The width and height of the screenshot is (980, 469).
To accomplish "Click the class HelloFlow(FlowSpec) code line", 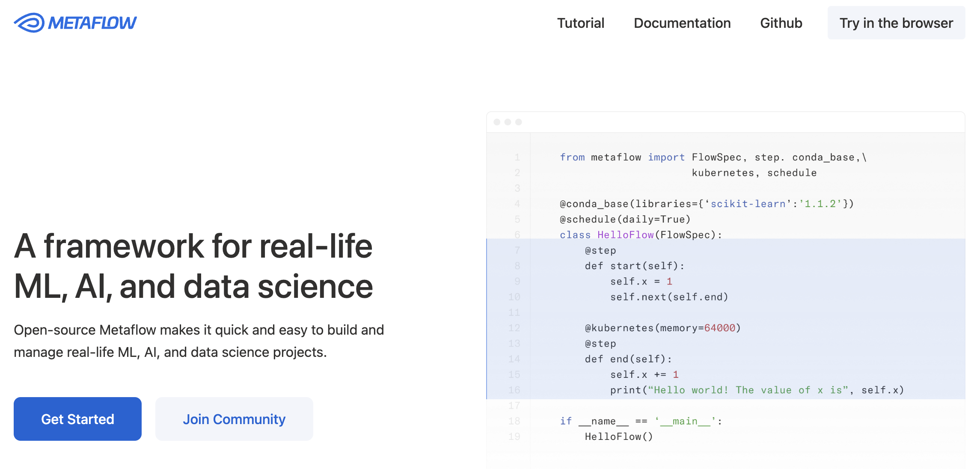I will coord(641,235).
